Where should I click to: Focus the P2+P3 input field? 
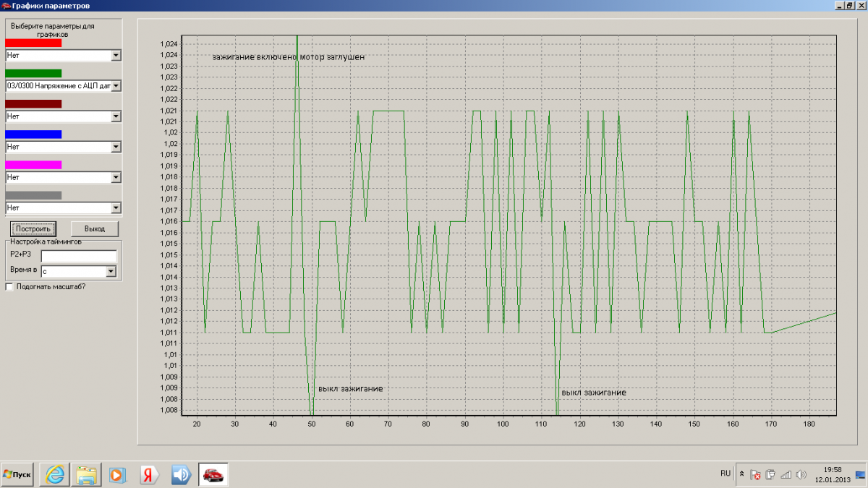[79, 256]
